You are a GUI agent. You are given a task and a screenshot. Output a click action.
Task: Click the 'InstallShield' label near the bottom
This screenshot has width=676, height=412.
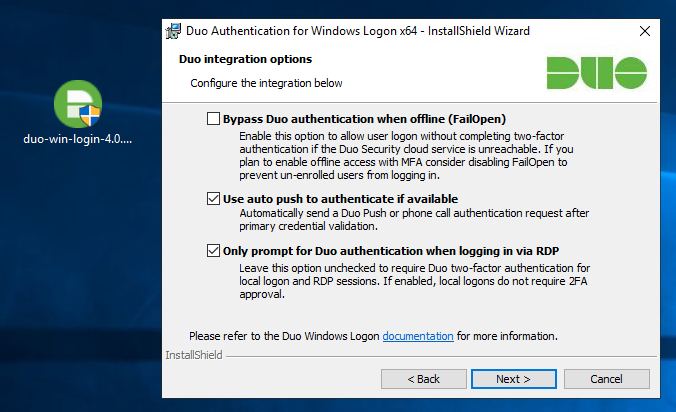pos(194,355)
